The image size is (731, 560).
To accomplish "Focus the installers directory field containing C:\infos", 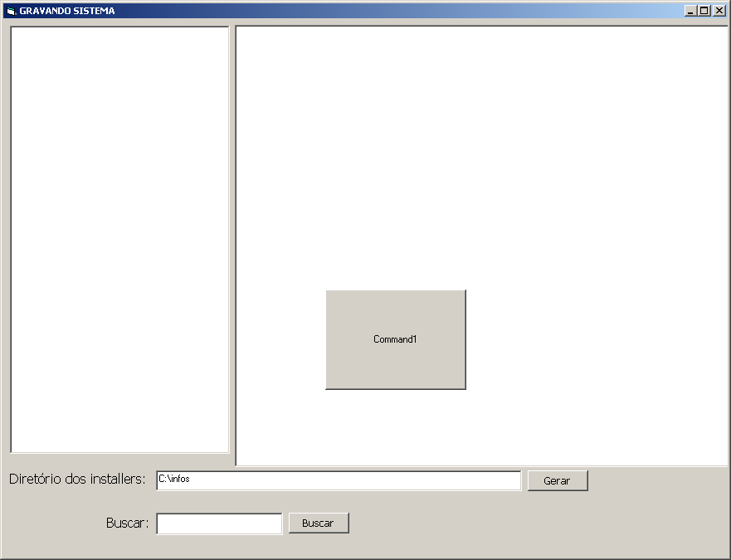I will click(339, 480).
